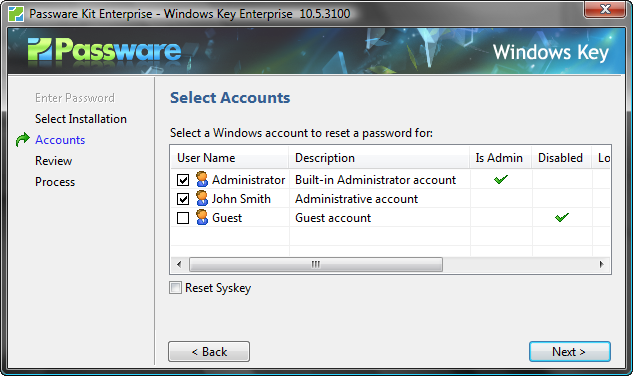Click the scrollbar left arrow
Screen dimensions: 633x376
179,265
